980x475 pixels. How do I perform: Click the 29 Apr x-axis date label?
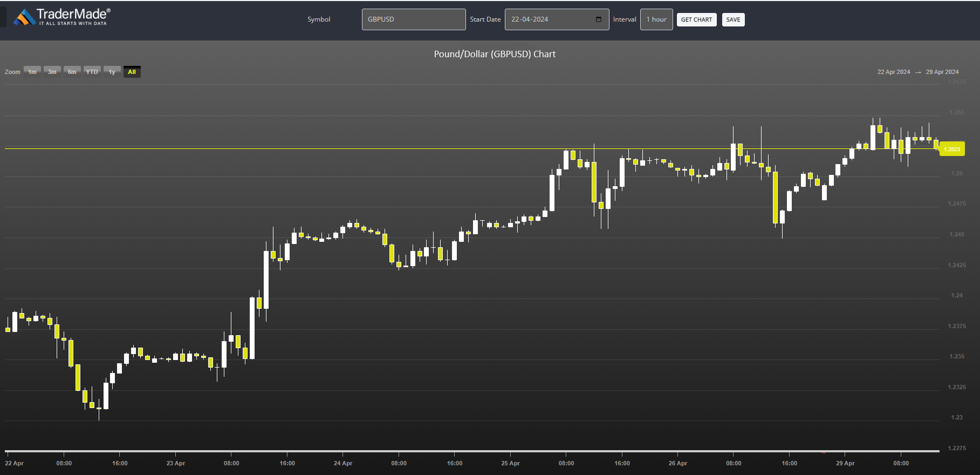point(845,463)
